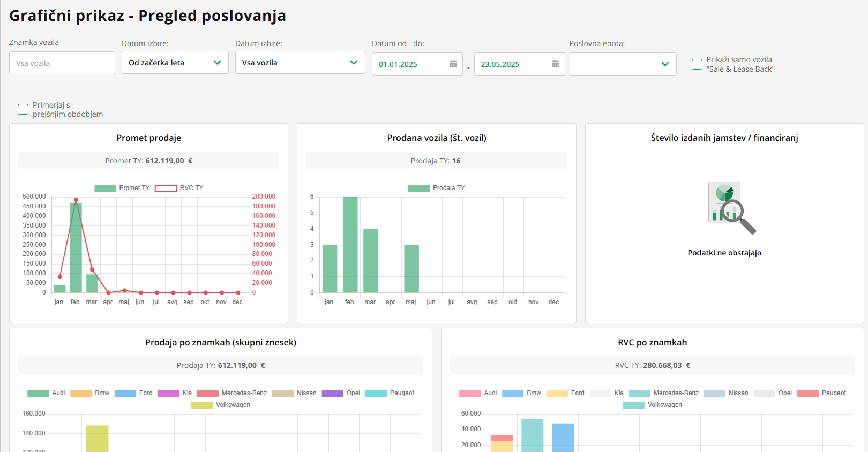Toggle Ford legend in RVC po znamkah chart
This screenshot has height=452, width=868.
coord(566,393)
